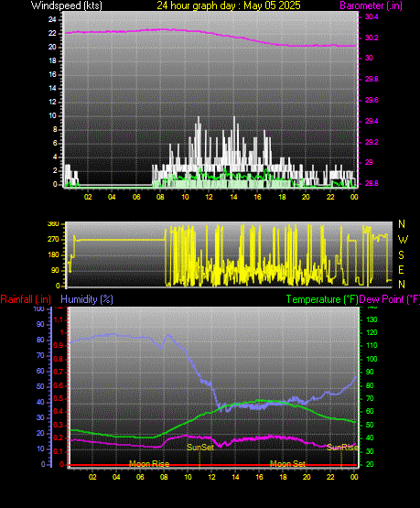
Task: Click barometer axis value 28.8
Action: [x=372, y=183]
